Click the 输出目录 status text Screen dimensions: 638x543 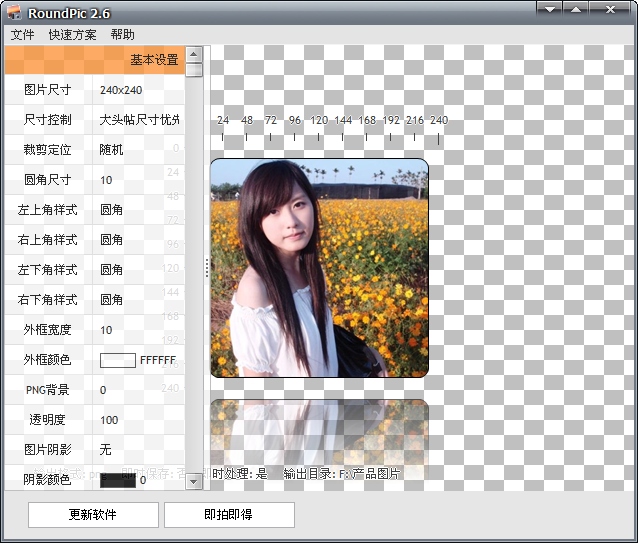(342, 474)
